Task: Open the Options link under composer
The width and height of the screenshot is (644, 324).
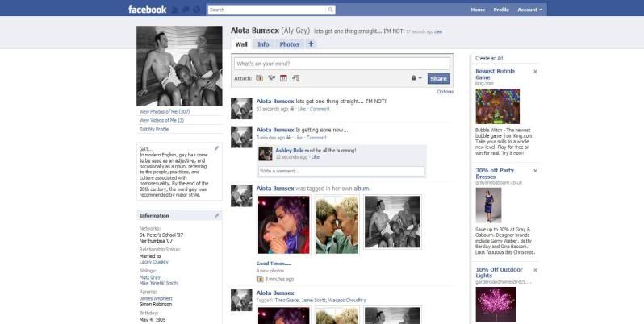Action: click(x=445, y=92)
